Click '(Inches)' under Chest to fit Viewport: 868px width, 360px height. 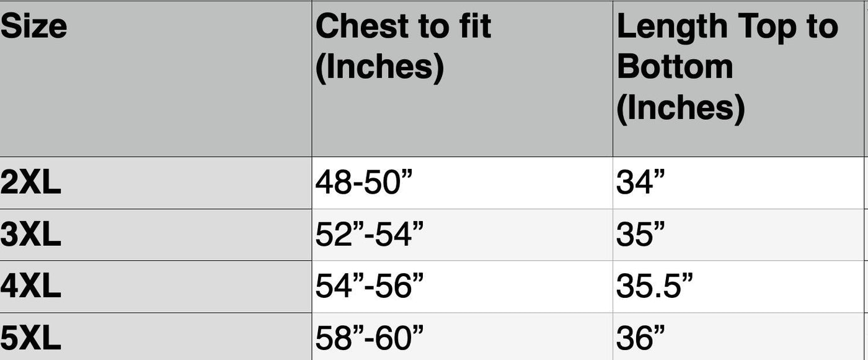pyautogui.click(x=379, y=68)
